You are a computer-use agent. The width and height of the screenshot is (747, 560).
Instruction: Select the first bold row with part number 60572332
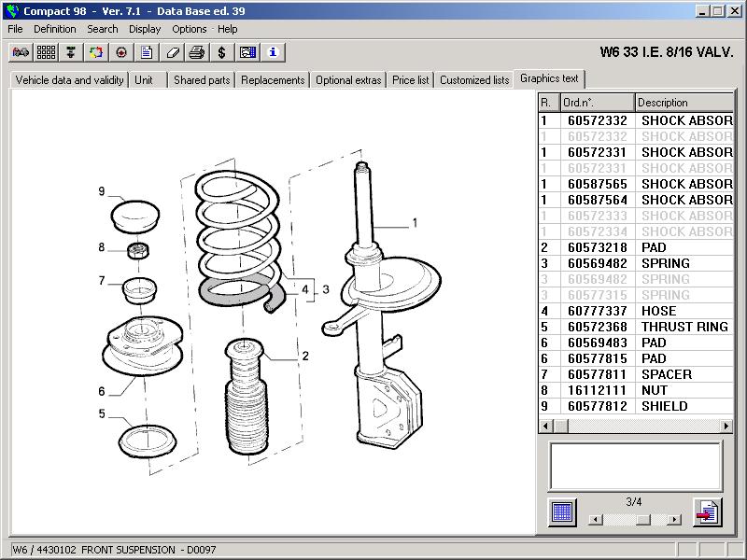[x=636, y=120]
